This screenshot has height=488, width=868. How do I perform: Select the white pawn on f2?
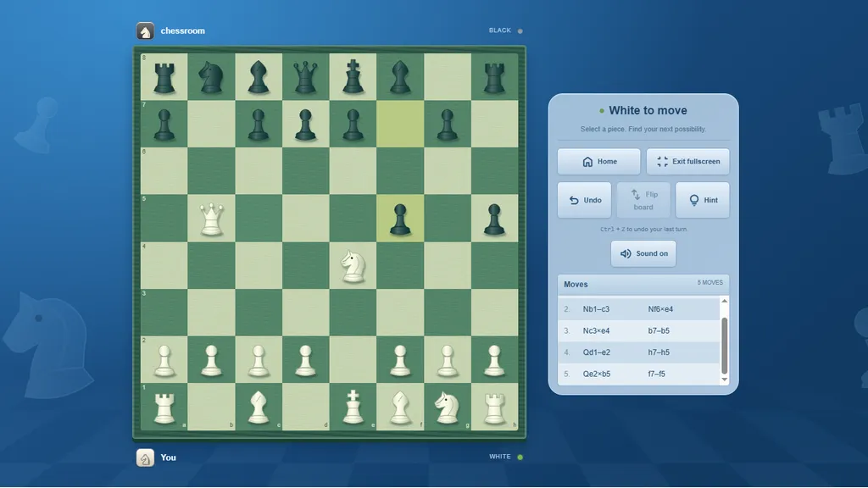[400, 359]
